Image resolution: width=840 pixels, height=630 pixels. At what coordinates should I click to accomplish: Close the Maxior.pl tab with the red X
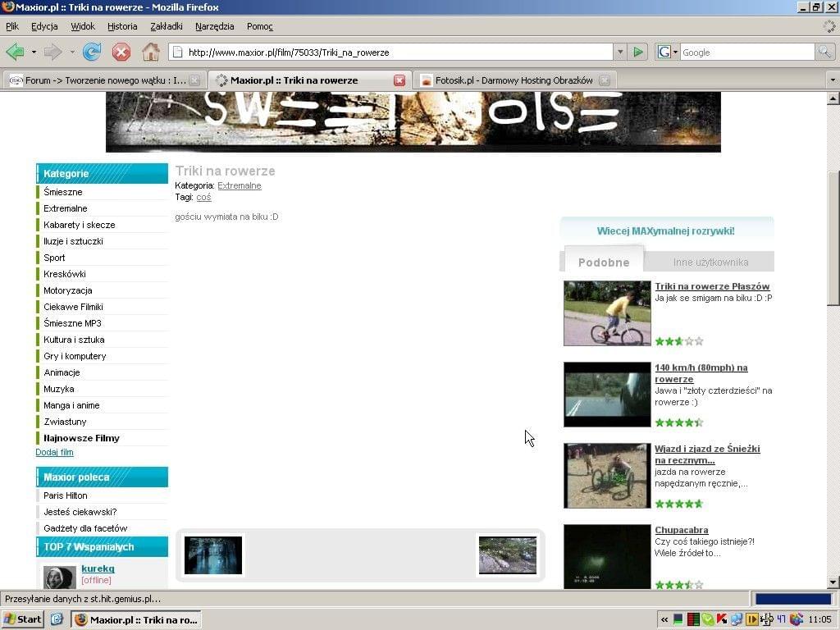click(x=399, y=80)
